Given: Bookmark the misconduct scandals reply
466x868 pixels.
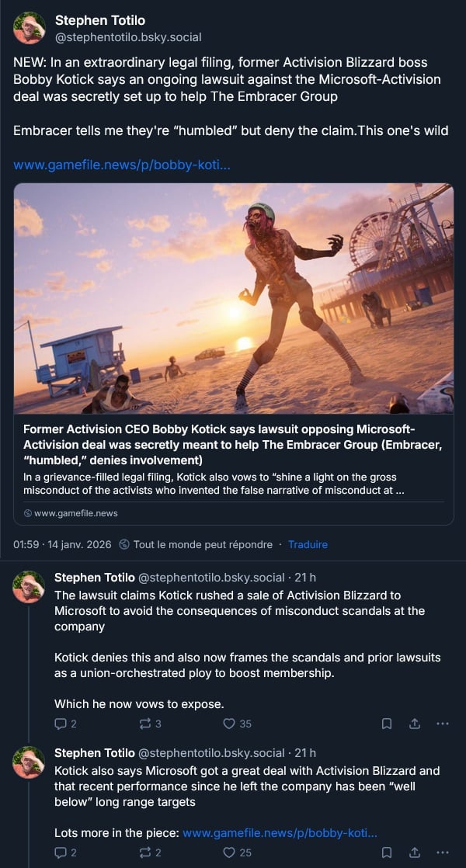Looking at the screenshot, I should coord(387,724).
